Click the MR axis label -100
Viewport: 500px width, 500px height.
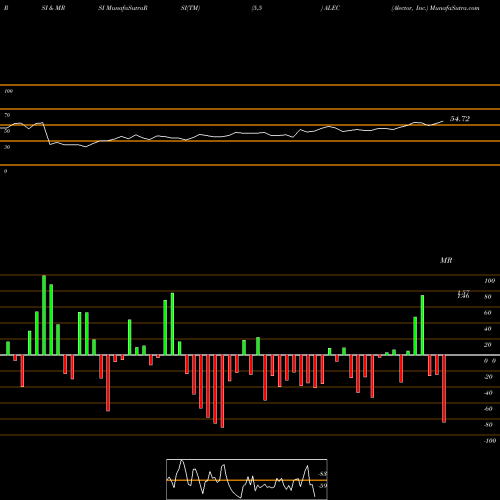point(490,441)
